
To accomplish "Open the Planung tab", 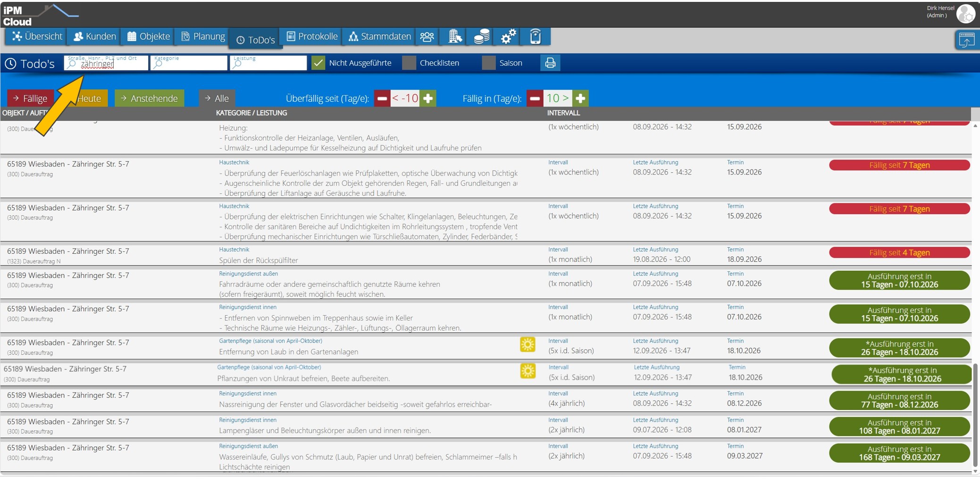I will [x=203, y=36].
